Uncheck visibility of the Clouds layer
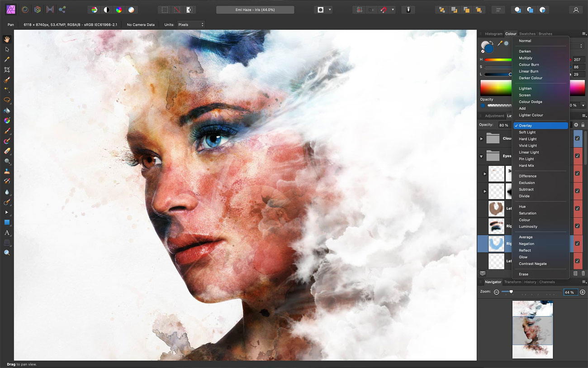The image size is (588, 368). click(578, 139)
